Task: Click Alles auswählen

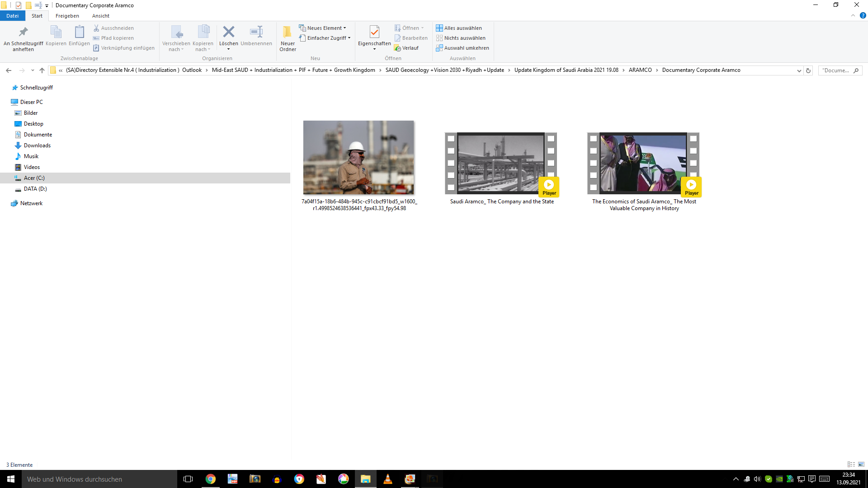Action: point(459,28)
